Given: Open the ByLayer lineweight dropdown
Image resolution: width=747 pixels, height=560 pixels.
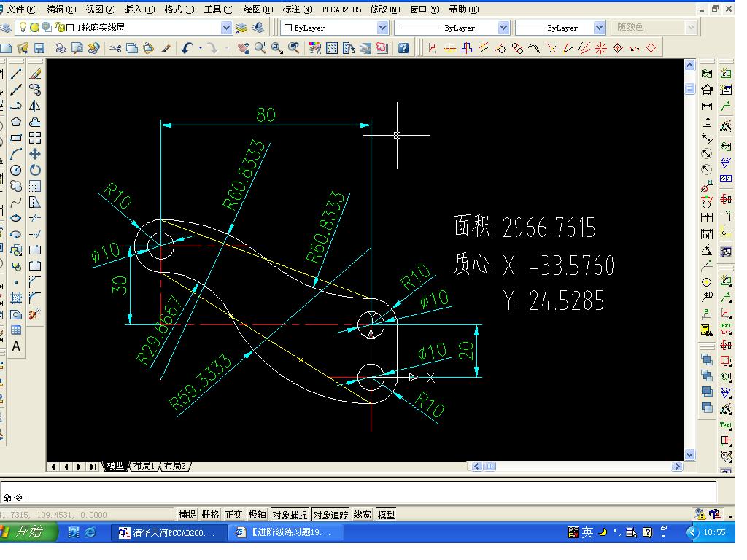Looking at the screenshot, I should [x=600, y=28].
